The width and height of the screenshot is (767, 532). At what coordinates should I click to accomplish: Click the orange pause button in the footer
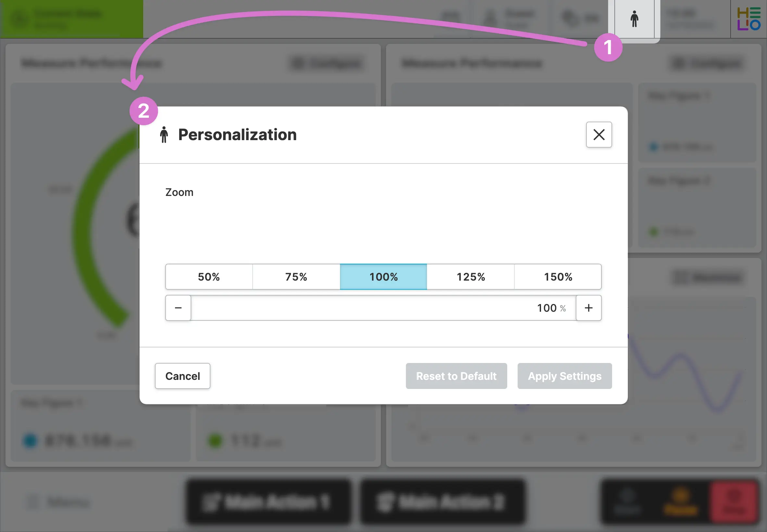coord(681,502)
